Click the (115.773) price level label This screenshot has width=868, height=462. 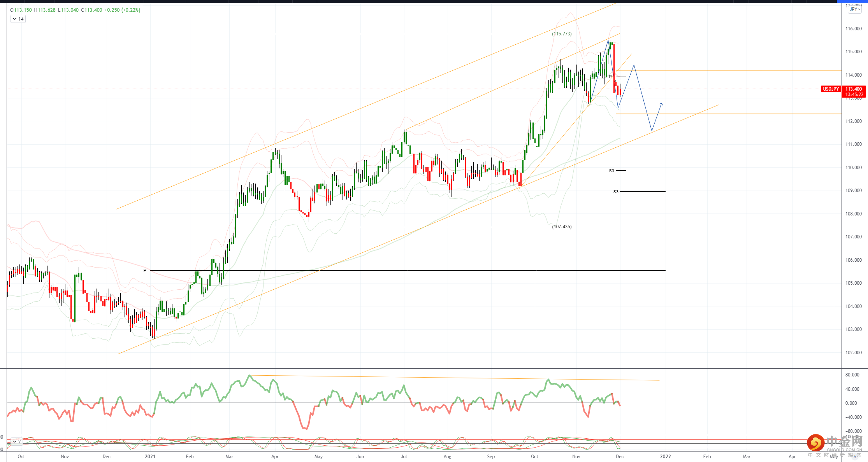pyautogui.click(x=562, y=34)
